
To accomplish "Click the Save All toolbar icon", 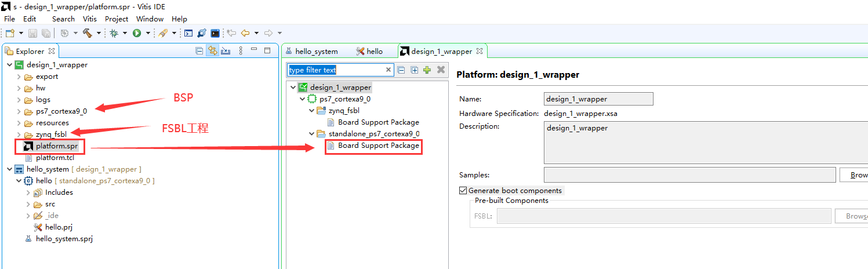I will (x=45, y=33).
